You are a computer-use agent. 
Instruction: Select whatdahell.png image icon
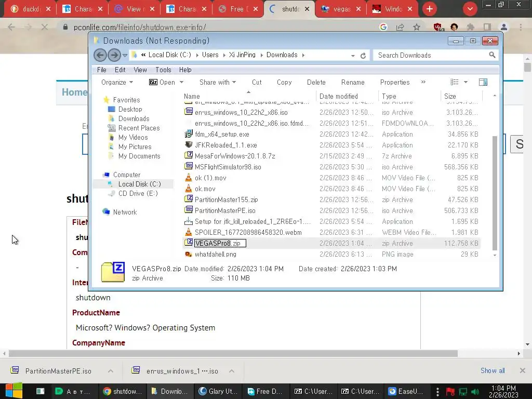(x=189, y=254)
